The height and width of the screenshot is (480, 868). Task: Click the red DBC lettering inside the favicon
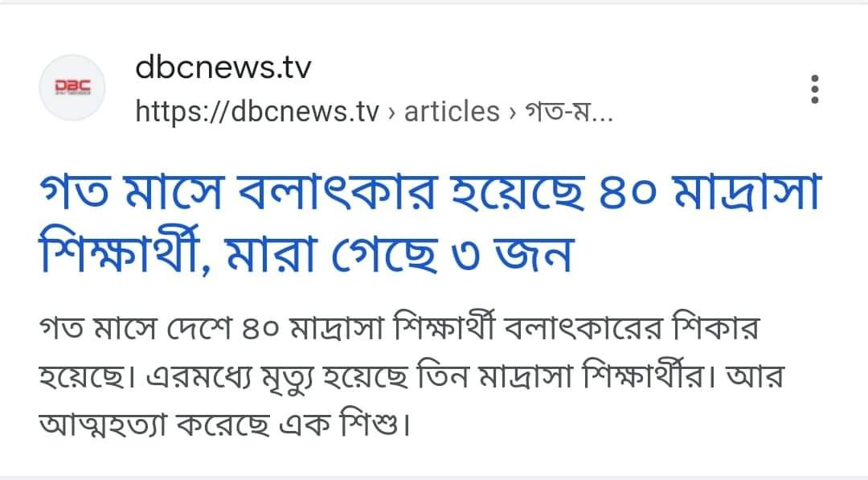[72, 86]
